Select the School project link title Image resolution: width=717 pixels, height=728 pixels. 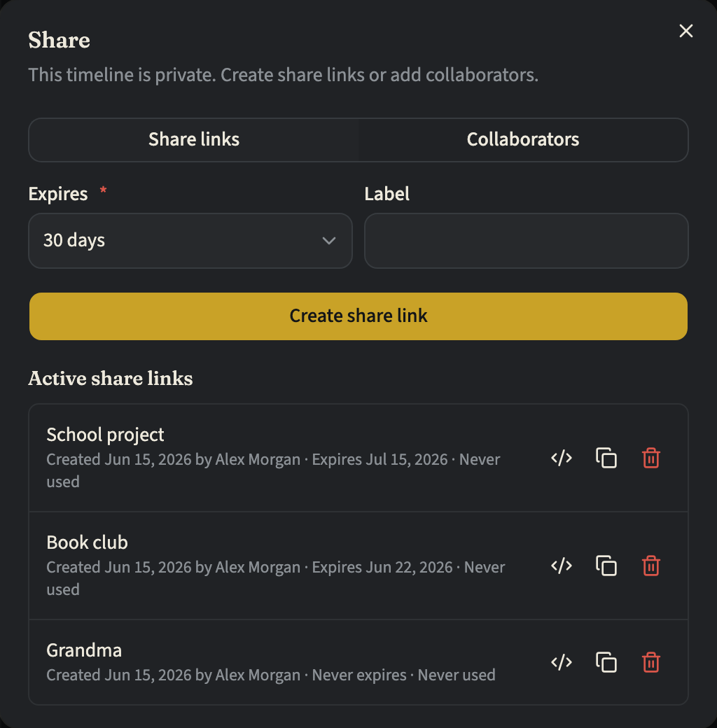105,435
